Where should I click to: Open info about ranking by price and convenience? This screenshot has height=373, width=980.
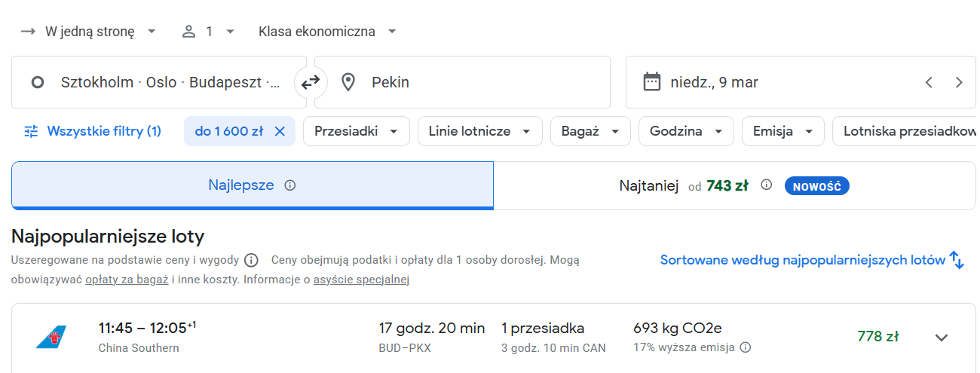252,261
